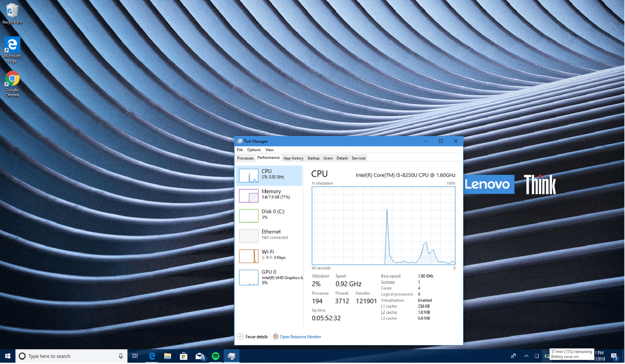Select the Ethernet adapter entry
The image size is (625, 364).
click(x=269, y=235)
